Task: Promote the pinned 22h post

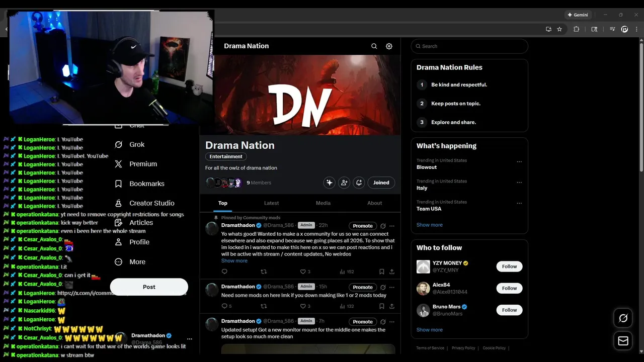Action: coord(363,226)
